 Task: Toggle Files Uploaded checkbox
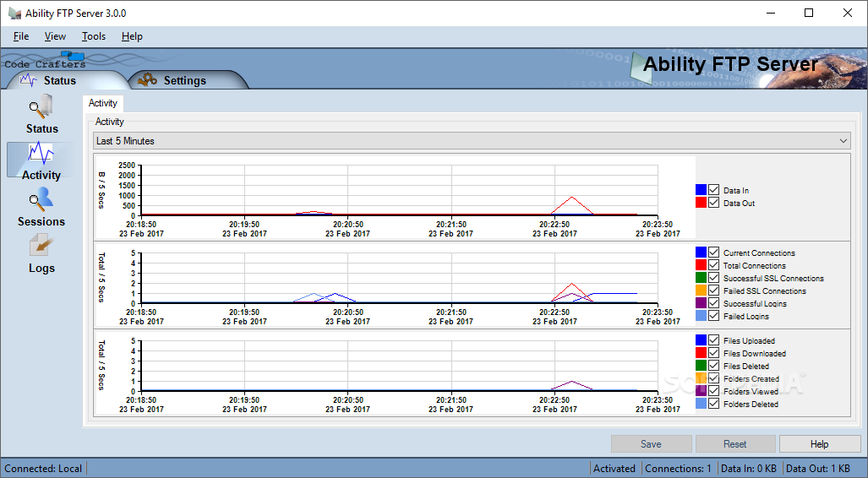tap(713, 340)
